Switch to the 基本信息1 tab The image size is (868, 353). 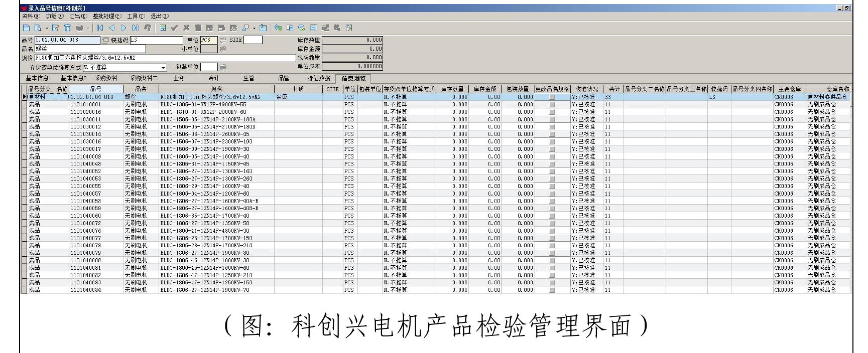[38, 78]
